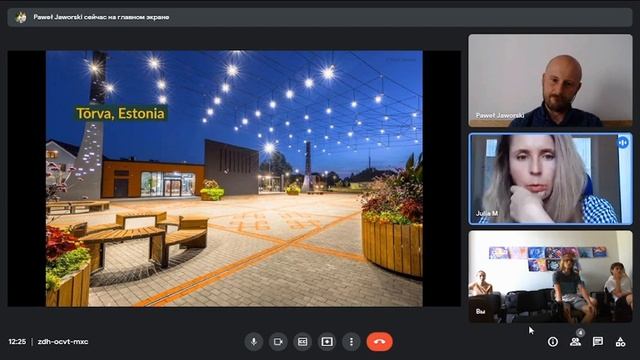This screenshot has height=360, width=640.
Task: Select Julia M's video tile
Action: tap(550, 179)
